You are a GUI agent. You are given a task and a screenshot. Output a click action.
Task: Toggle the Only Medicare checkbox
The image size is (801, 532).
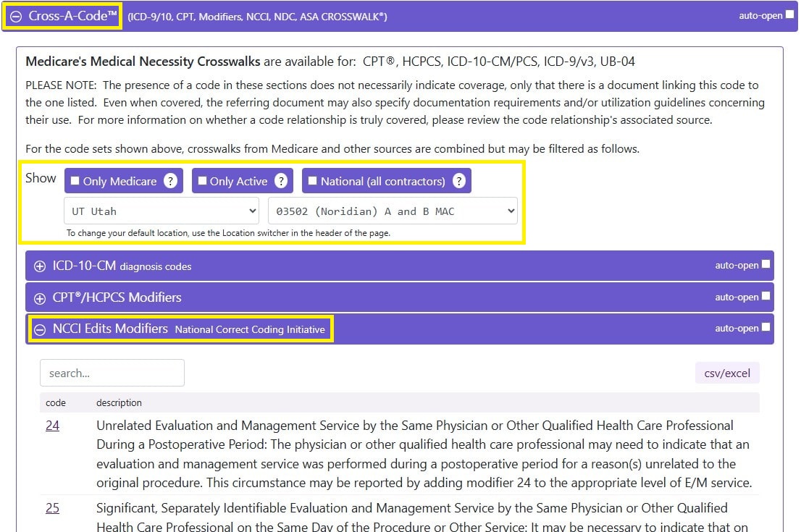tap(75, 180)
